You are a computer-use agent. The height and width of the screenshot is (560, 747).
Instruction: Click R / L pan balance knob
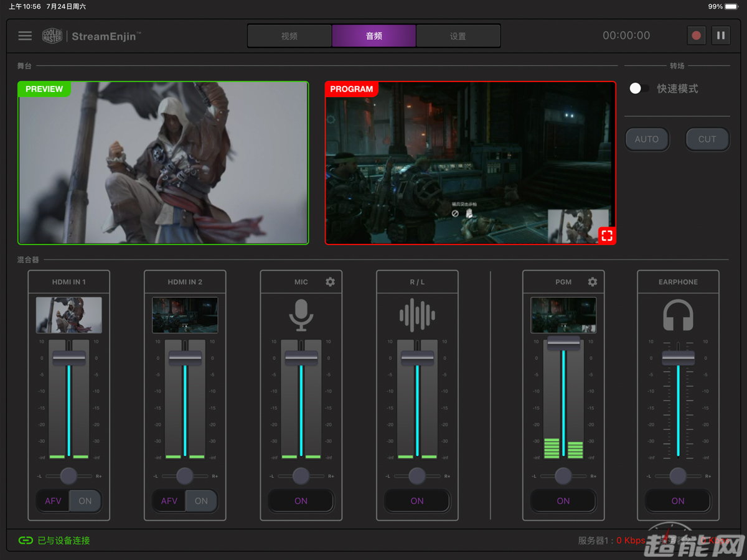(x=417, y=476)
